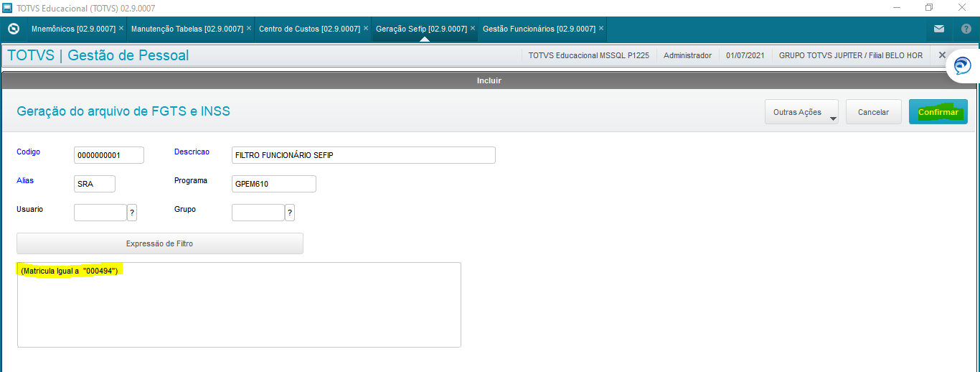This screenshot has height=372, width=980.
Task: Focus the Usuario input field
Action: click(100, 213)
